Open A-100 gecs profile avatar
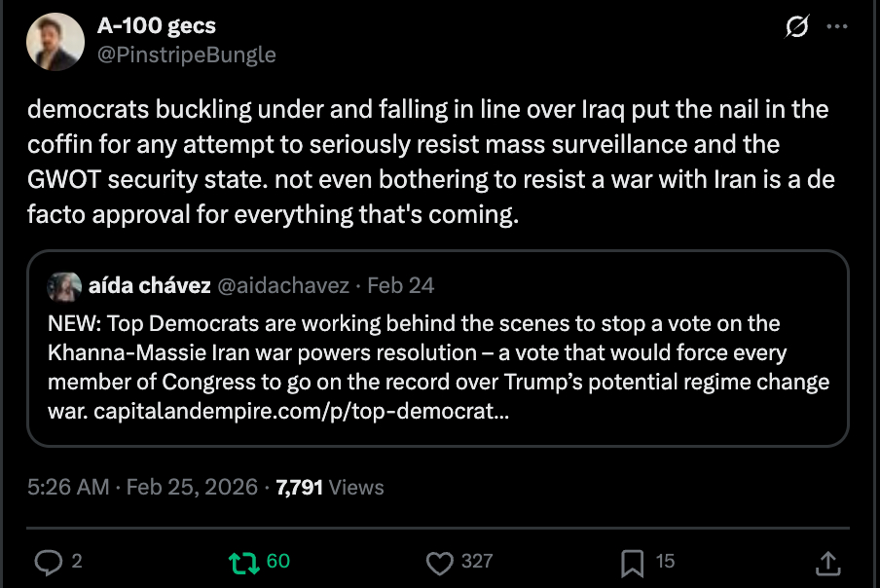The width and height of the screenshot is (880, 588). pyautogui.click(x=53, y=43)
